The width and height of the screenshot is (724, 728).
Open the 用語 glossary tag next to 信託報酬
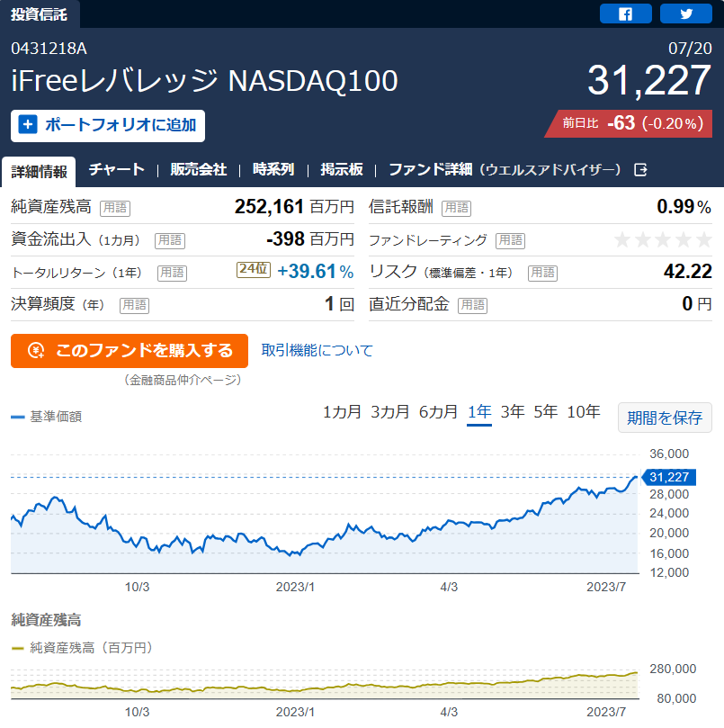click(457, 208)
